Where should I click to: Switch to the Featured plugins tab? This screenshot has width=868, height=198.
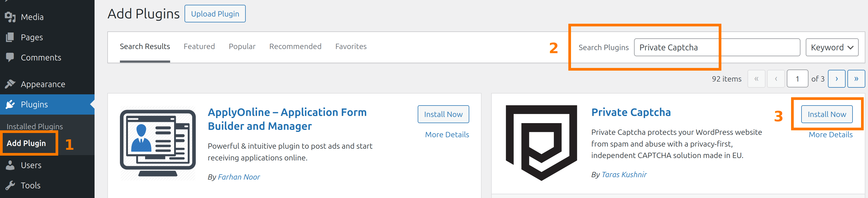200,46
